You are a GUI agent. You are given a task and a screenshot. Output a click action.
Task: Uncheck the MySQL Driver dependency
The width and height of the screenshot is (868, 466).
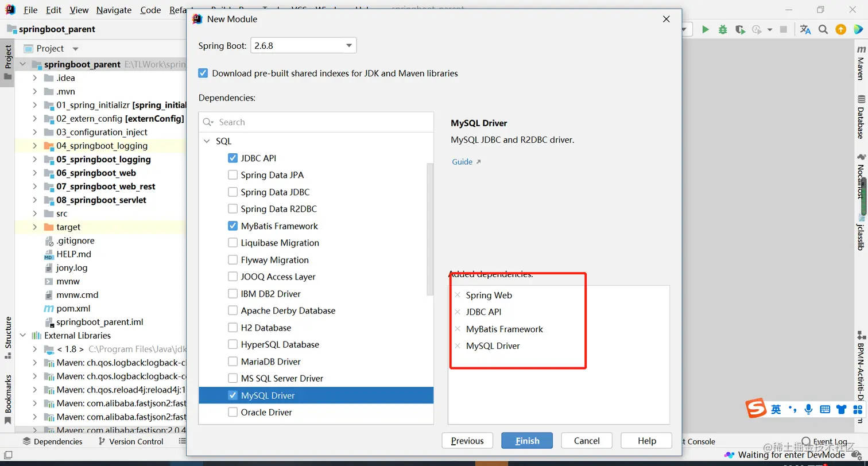pyautogui.click(x=232, y=395)
